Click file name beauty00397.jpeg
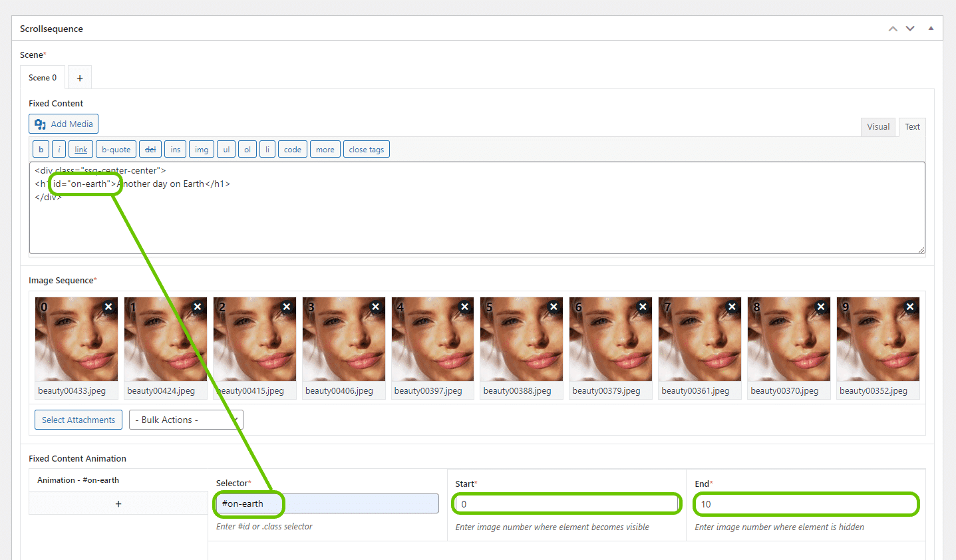Screen dimensions: 956x560 (x=428, y=391)
